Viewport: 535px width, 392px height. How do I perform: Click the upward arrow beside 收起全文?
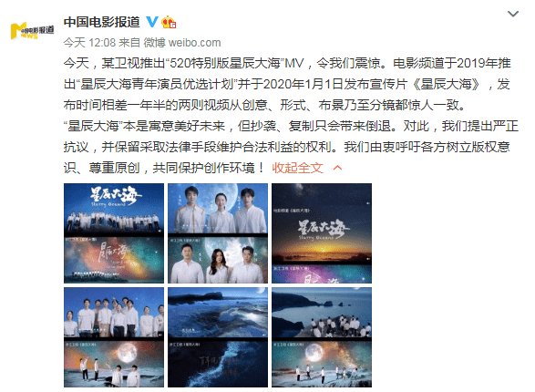[337, 168]
